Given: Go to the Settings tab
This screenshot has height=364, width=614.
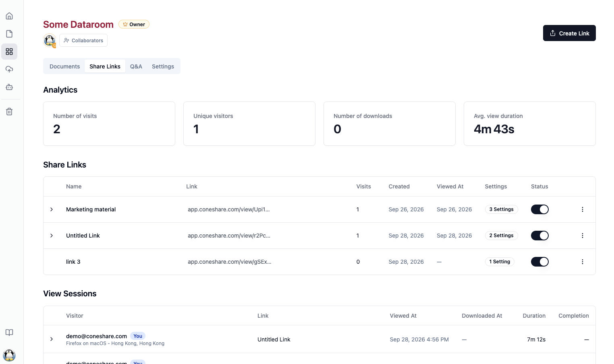Looking at the screenshot, I should pos(163,66).
